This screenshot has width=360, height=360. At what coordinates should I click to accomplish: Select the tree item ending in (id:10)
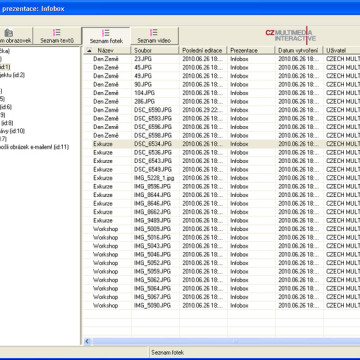12,131
